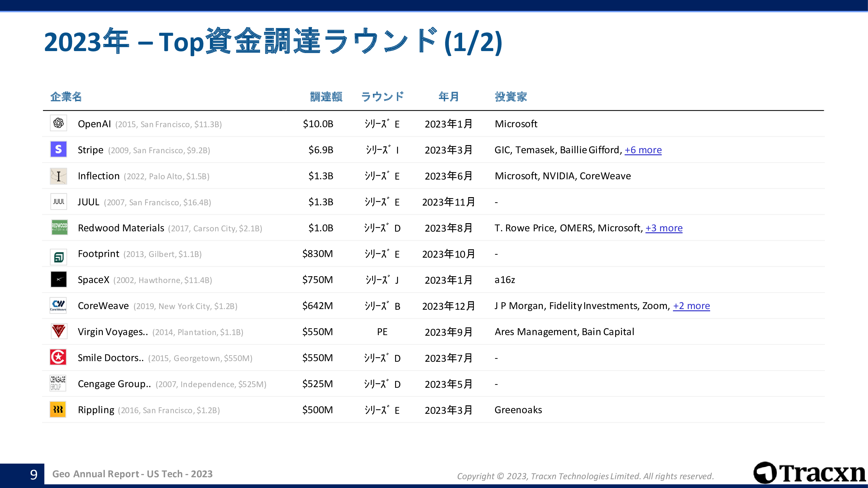Click the CoreWeave logo icon
Screen dimensions: 868x488
tap(58, 305)
